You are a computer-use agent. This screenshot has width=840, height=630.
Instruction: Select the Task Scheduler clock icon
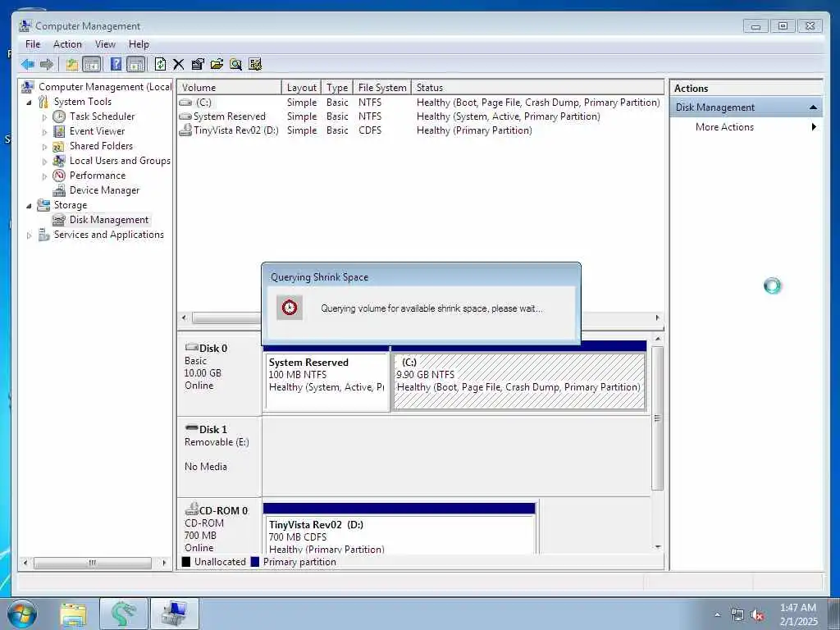click(59, 116)
